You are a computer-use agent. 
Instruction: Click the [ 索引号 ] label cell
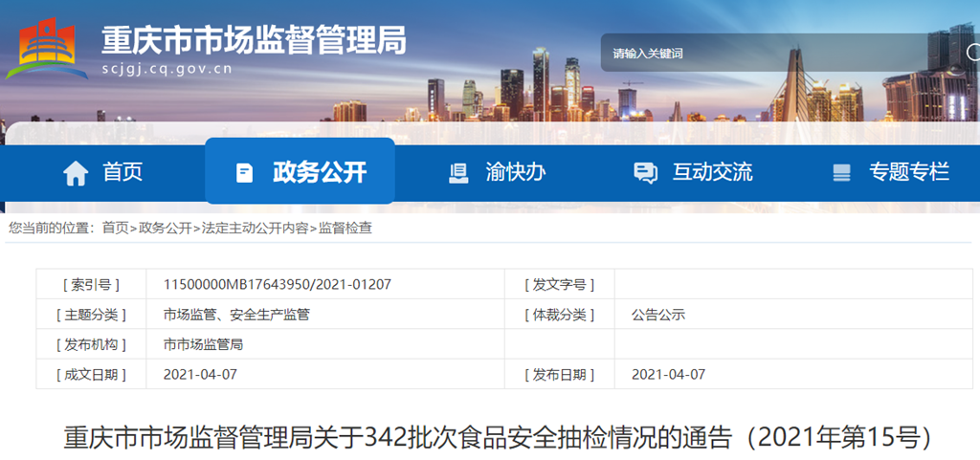(91, 285)
